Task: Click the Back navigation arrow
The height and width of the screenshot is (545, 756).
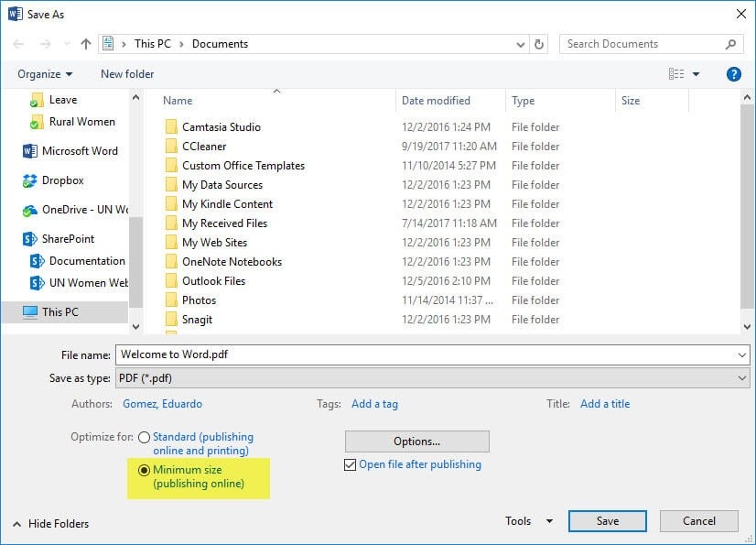Action: pos(19,44)
